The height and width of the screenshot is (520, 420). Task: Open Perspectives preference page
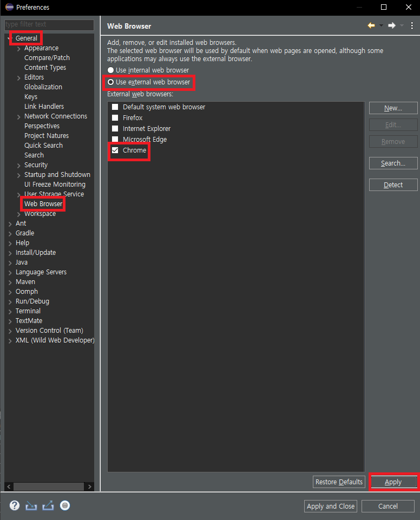point(42,126)
